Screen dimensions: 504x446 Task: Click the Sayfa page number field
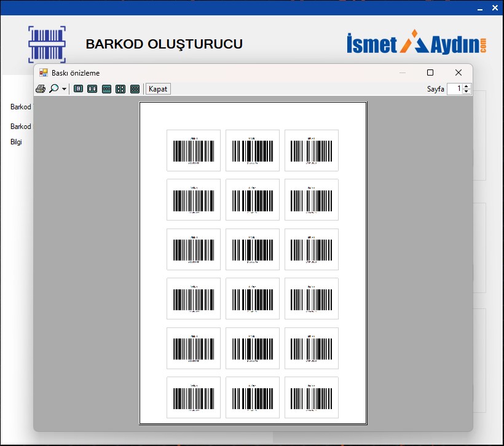pyautogui.click(x=454, y=89)
